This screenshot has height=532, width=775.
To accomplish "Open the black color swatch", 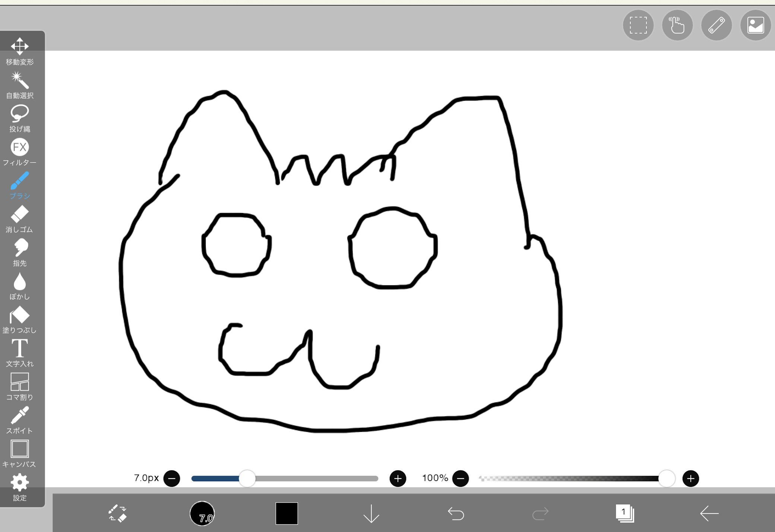I will coord(287,513).
